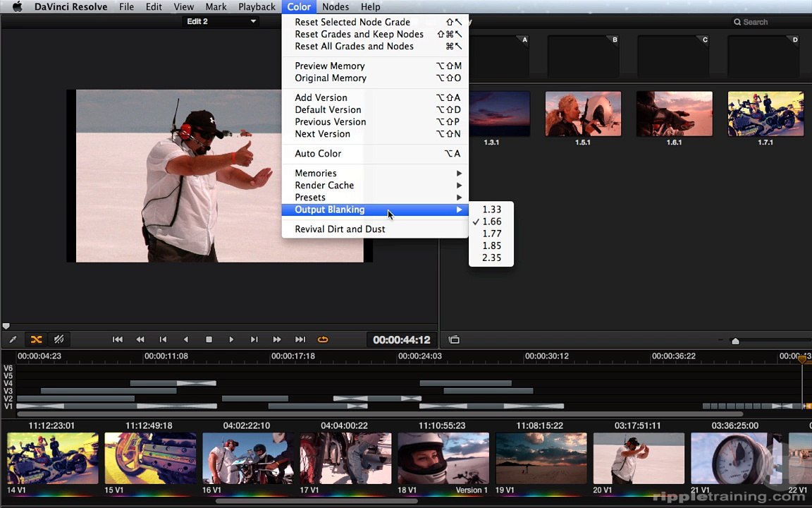
Task: Apply Auto Color
Action: 375,153
